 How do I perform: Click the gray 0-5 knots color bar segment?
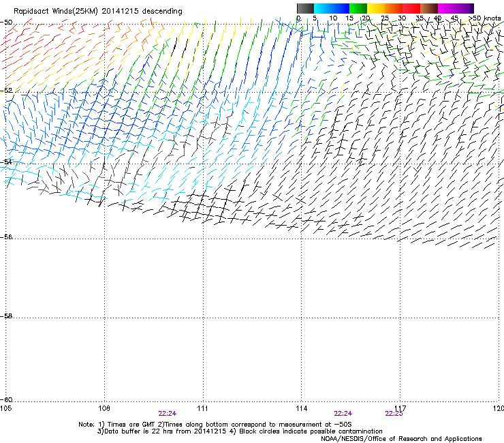pos(305,8)
